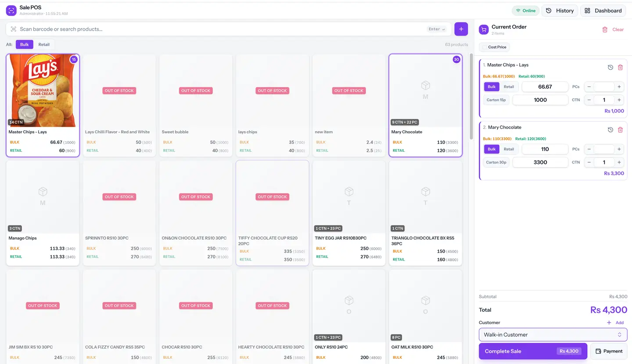Click the box placeholder icon on OAT MILK card
Screen dimensions: 632x364
coord(425,300)
